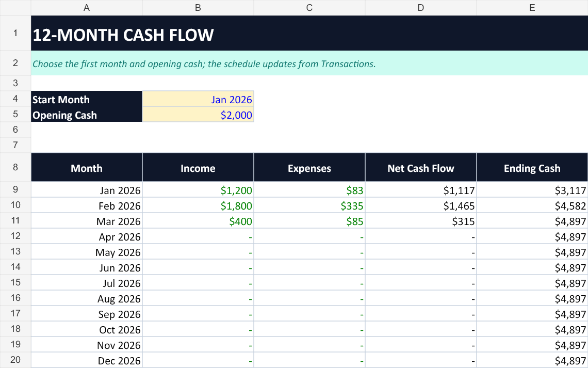Select row 1 header
The width and height of the screenshot is (588, 368).
point(15,33)
